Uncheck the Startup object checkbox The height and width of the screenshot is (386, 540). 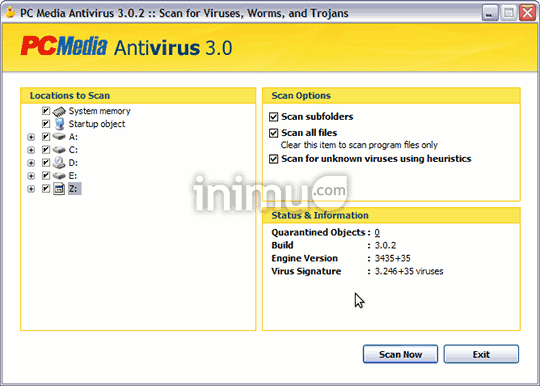[x=46, y=124]
